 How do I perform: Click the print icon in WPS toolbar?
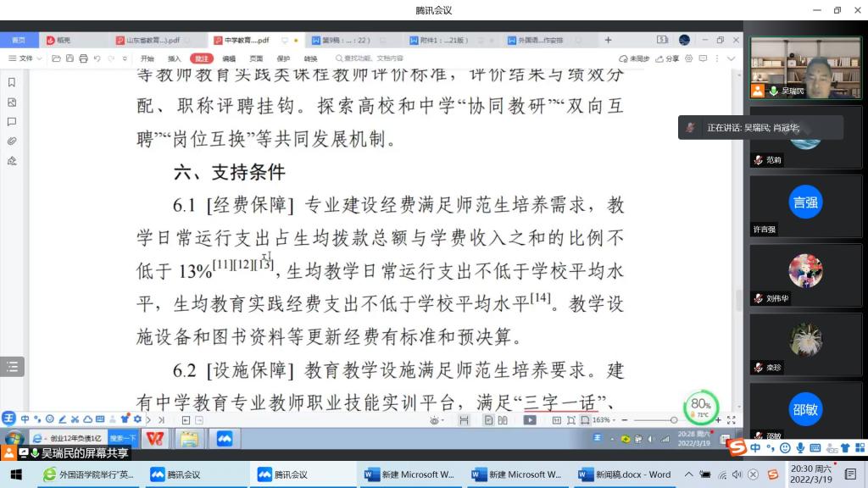click(83, 58)
